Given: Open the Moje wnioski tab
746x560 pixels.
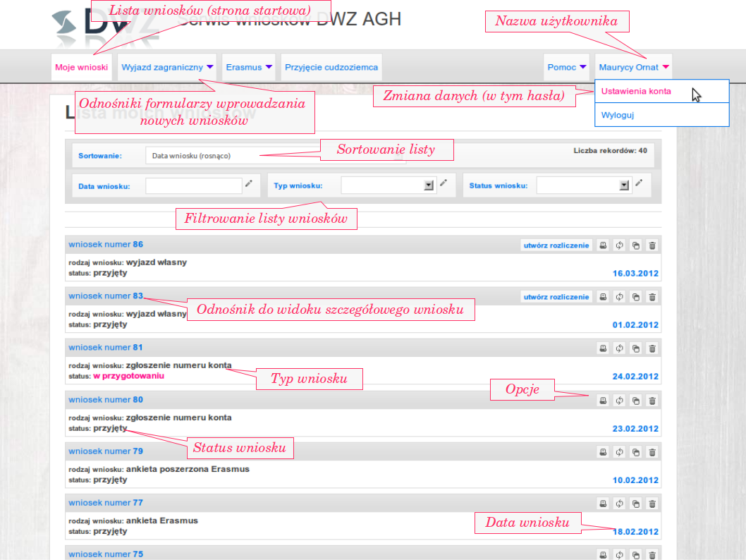Looking at the screenshot, I should tap(81, 67).
